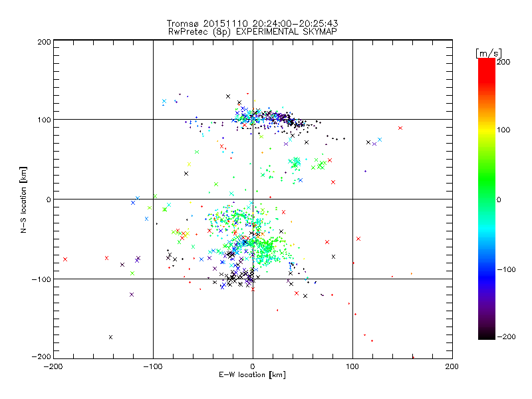Screen dimensions: 532x399
Task: Click the E-W axis tick label '0'
Action: (x=253, y=366)
